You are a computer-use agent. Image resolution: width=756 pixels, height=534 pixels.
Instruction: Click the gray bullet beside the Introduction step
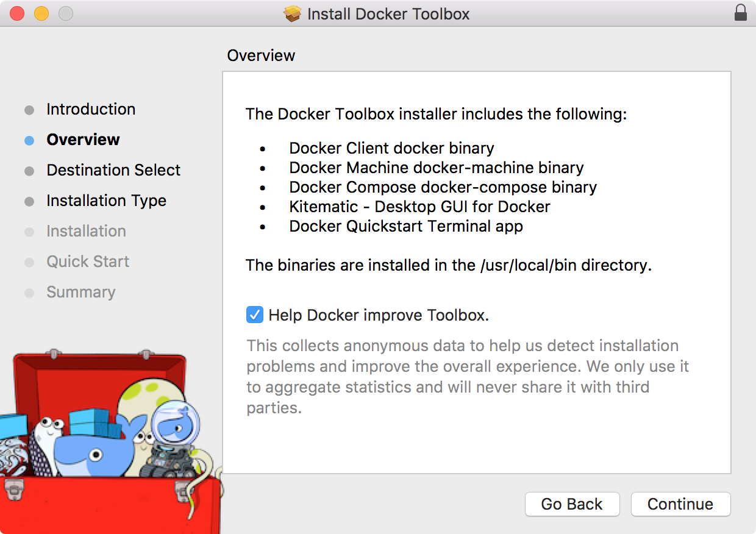(29, 110)
